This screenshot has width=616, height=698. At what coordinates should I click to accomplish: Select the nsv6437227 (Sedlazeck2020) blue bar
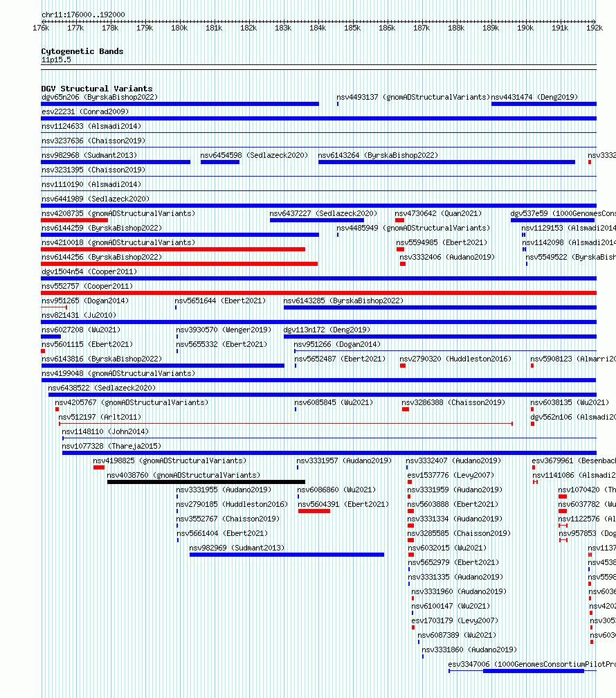[317, 220]
